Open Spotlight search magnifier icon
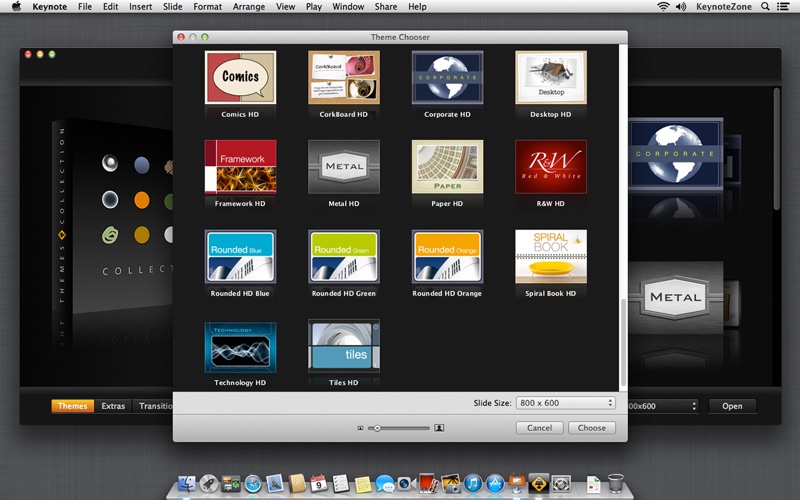 tap(765, 7)
